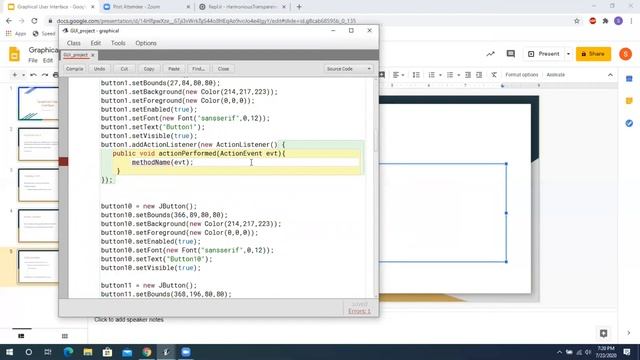Open the Zoom app from the taskbar
This screenshot has height=360, width=640.
click(186, 352)
